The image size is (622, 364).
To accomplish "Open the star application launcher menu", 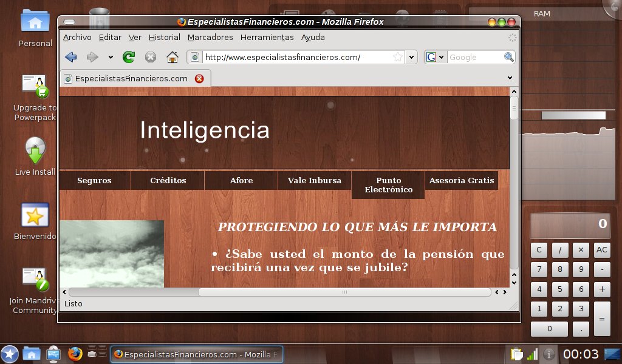I will tap(10, 354).
